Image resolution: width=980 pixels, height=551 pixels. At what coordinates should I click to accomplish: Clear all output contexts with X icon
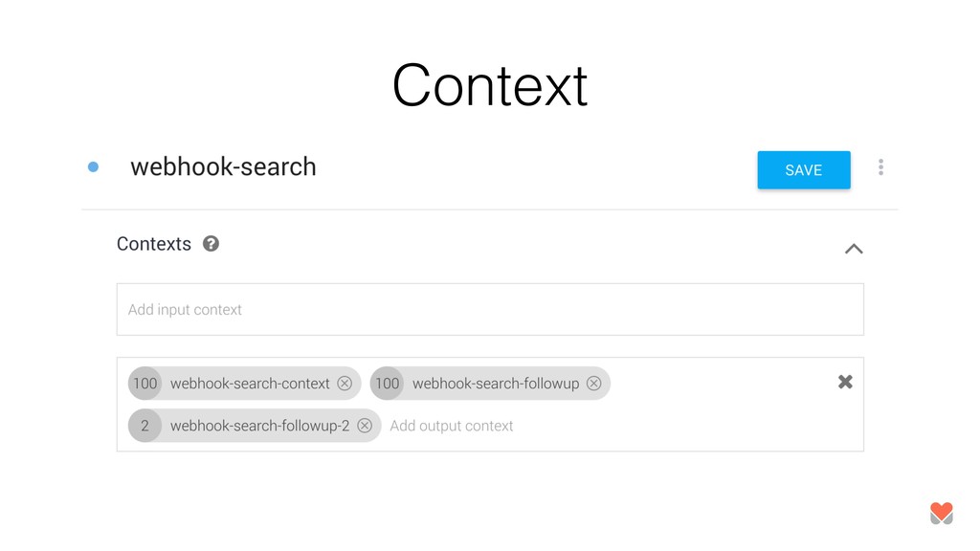pyautogui.click(x=845, y=382)
